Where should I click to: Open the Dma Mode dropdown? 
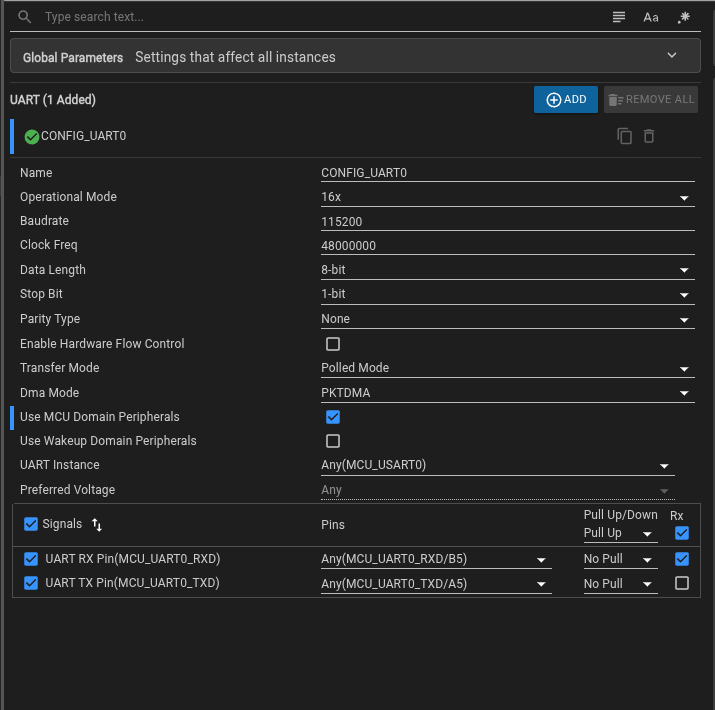tap(508, 393)
